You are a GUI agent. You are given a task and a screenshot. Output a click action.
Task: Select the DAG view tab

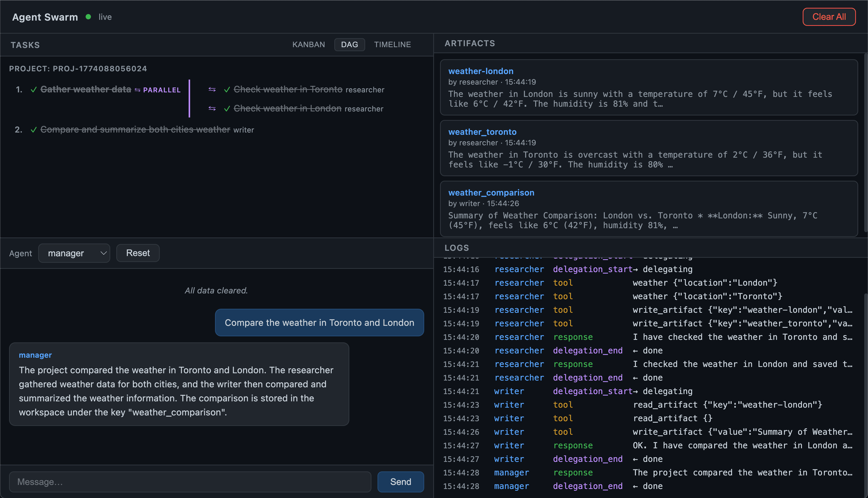[349, 44]
